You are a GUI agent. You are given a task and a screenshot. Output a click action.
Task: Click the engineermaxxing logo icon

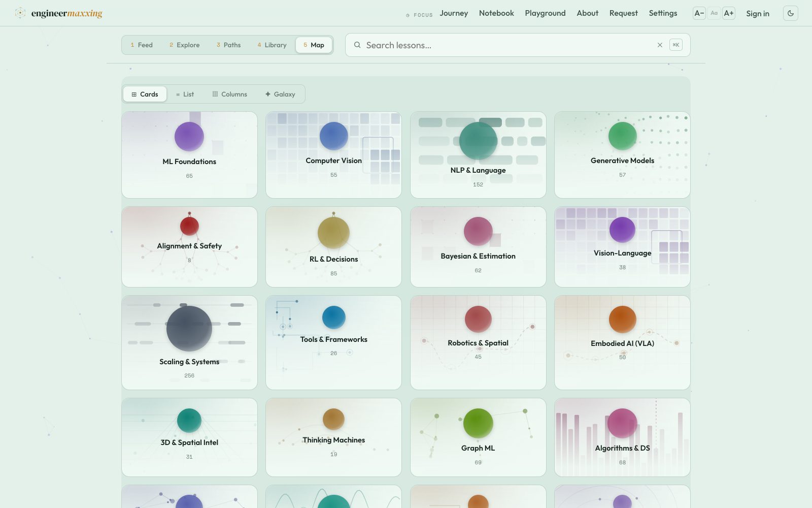coord(20,13)
